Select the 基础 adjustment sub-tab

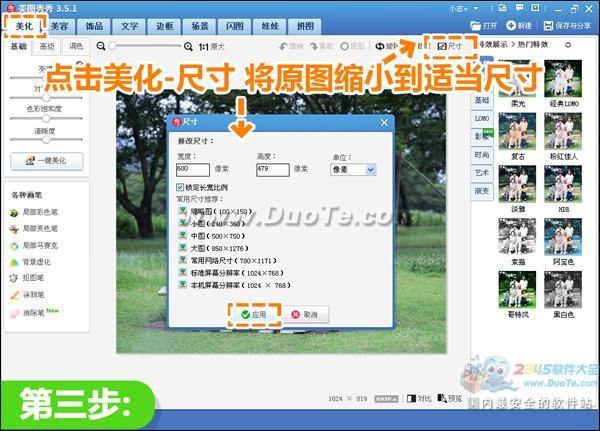19,46
